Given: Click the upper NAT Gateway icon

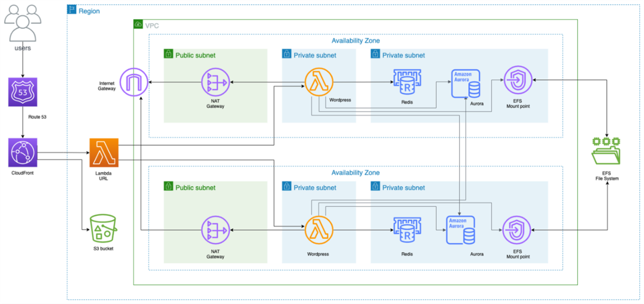Looking at the screenshot, I should (x=216, y=82).
